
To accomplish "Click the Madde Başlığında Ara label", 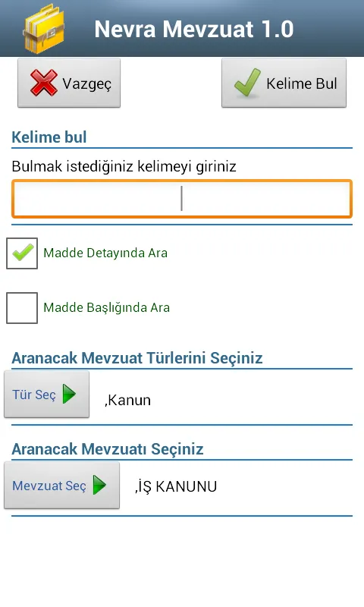I will pos(107,307).
